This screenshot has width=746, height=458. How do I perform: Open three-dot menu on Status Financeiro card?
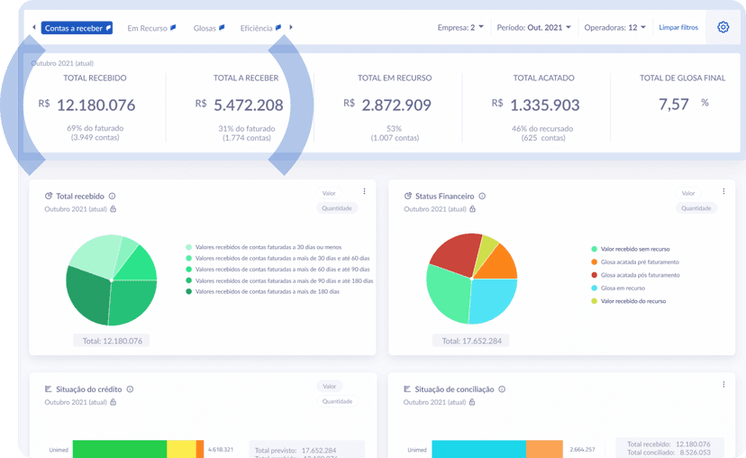(723, 192)
